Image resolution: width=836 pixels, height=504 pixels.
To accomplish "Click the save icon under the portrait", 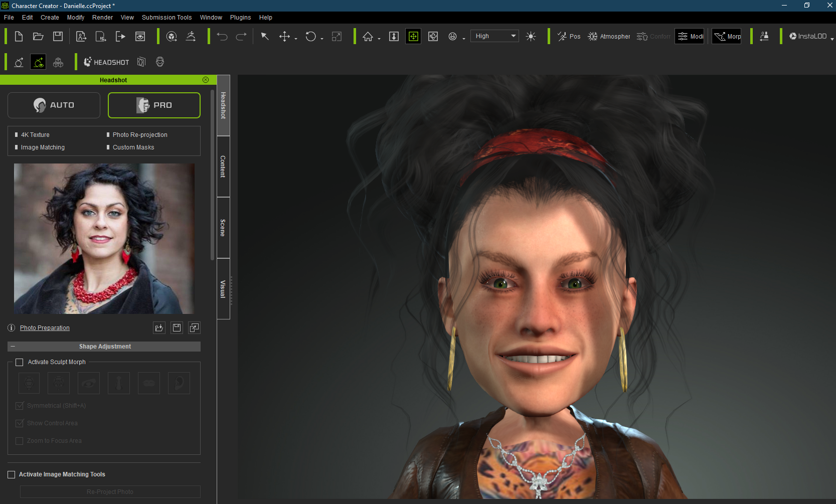I will 177,328.
